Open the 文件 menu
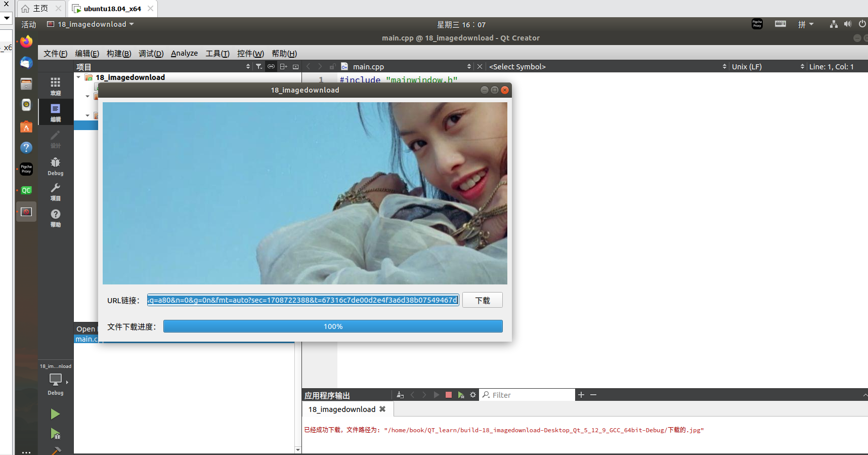868x455 pixels. click(x=56, y=54)
